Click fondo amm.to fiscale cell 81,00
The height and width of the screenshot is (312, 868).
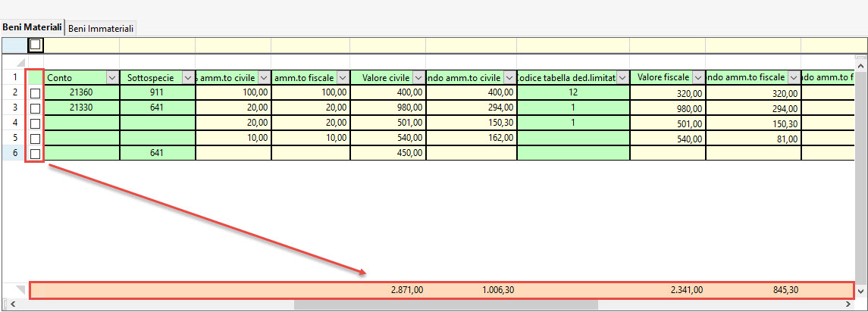pyautogui.click(x=753, y=139)
